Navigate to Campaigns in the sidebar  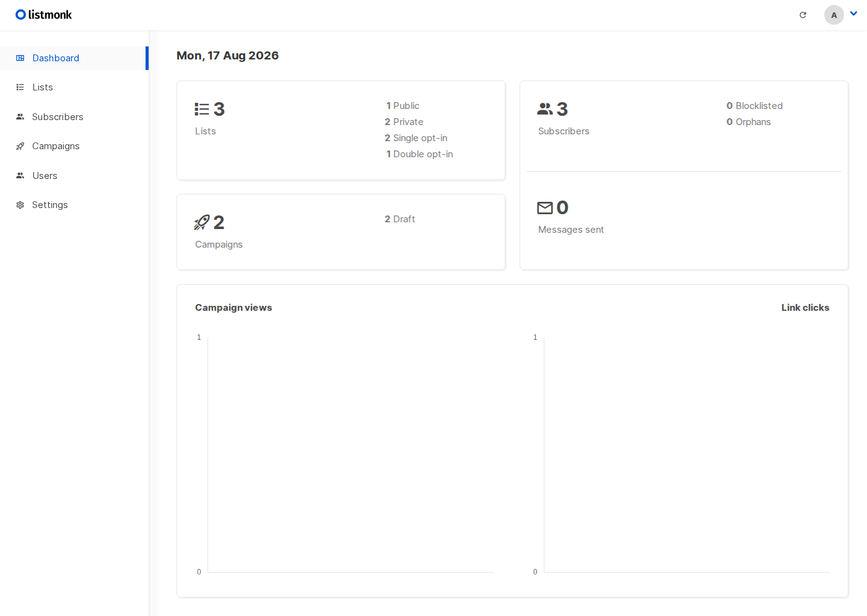[x=74, y=146]
